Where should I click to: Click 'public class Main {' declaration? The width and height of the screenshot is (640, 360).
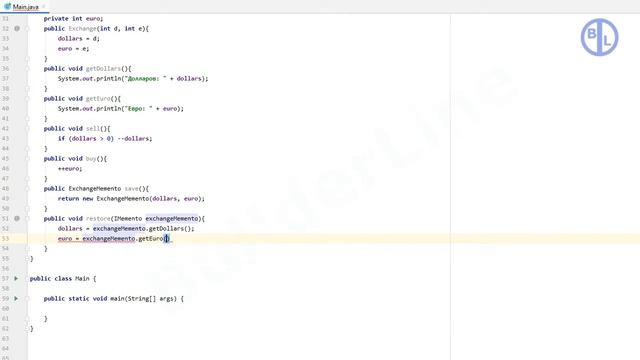tap(63, 278)
